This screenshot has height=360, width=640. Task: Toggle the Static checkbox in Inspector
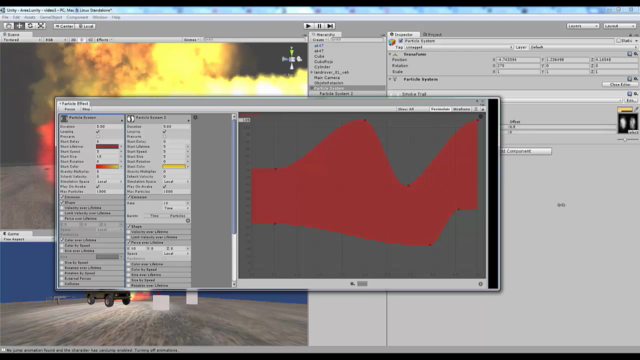[619, 41]
